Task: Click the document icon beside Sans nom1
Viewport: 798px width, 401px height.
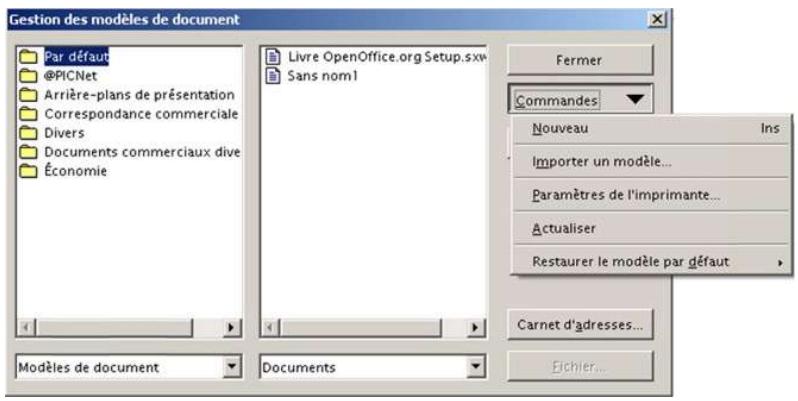Action: click(274, 76)
